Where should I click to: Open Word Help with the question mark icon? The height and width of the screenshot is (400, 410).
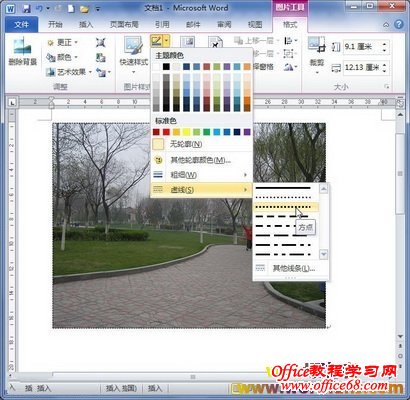click(x=398, y=24)
